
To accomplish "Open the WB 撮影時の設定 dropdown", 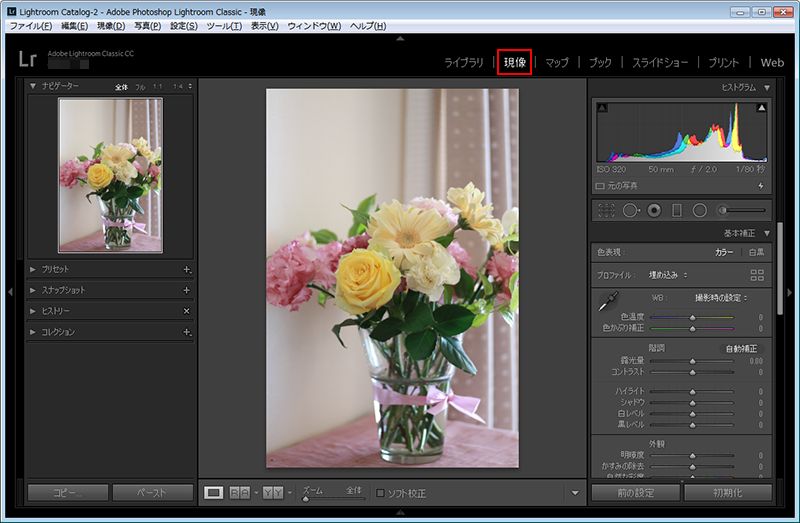I will tap(721, 297).
